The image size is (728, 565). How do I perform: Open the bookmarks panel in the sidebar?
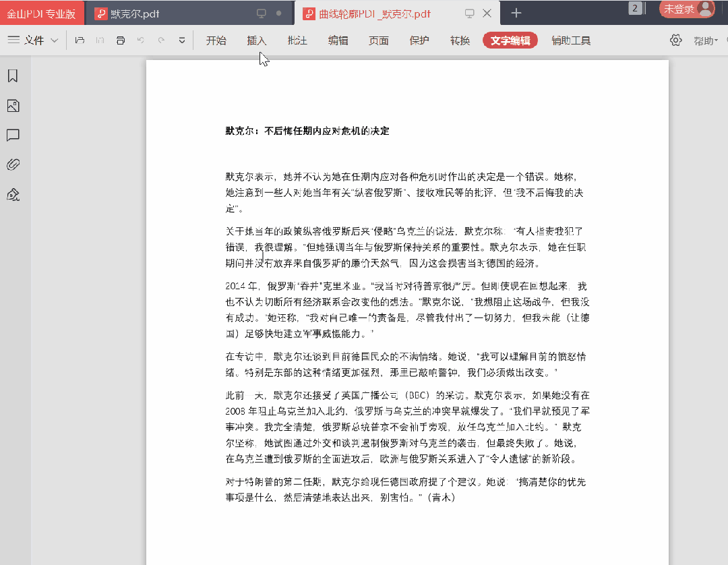13,76
